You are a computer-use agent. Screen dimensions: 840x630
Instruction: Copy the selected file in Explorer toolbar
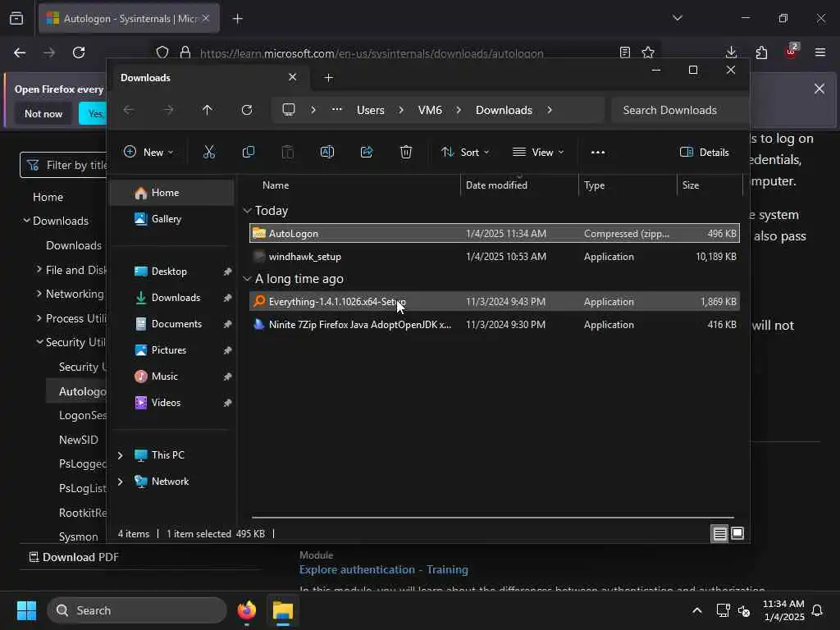click(x=248, y=152)
